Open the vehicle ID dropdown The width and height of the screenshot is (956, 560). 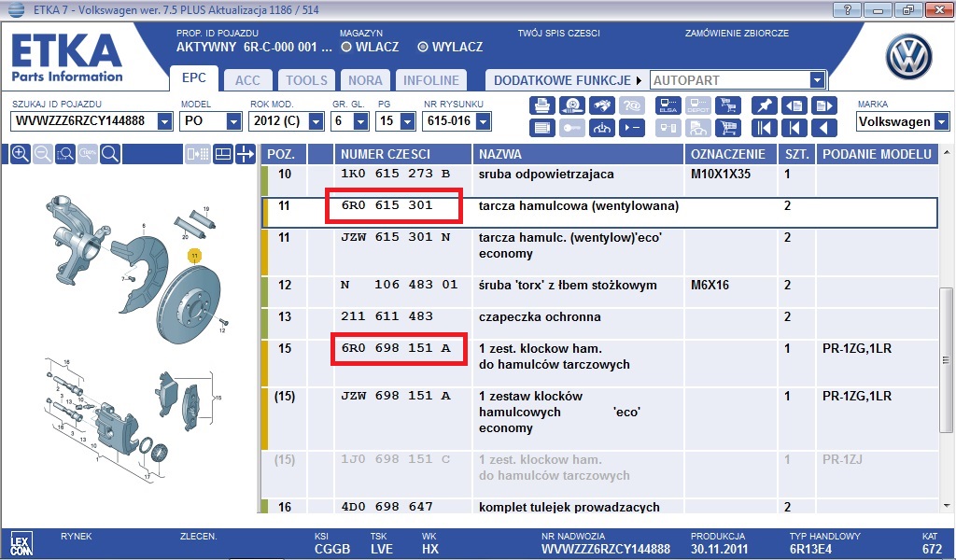point(165,121)
